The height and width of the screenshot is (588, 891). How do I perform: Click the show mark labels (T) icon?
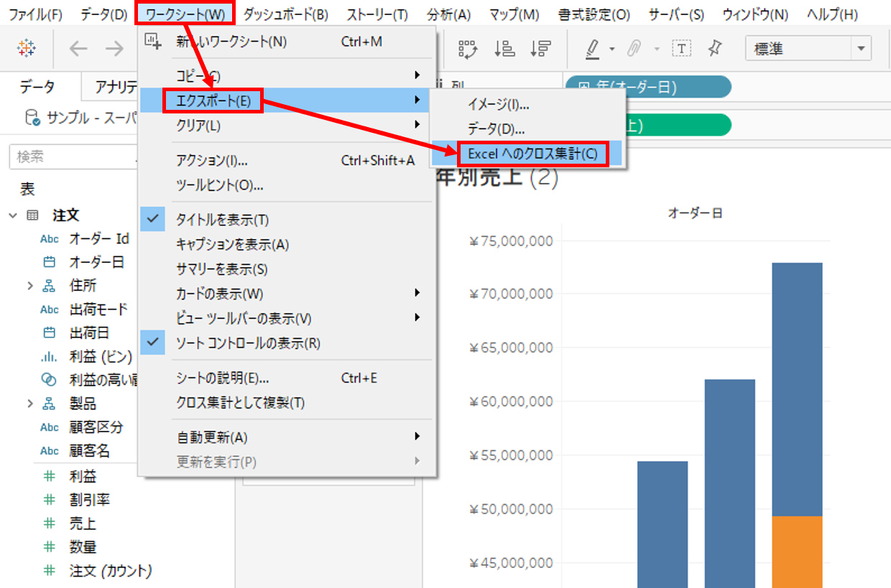pyautogui.click(x=680, y=49)
